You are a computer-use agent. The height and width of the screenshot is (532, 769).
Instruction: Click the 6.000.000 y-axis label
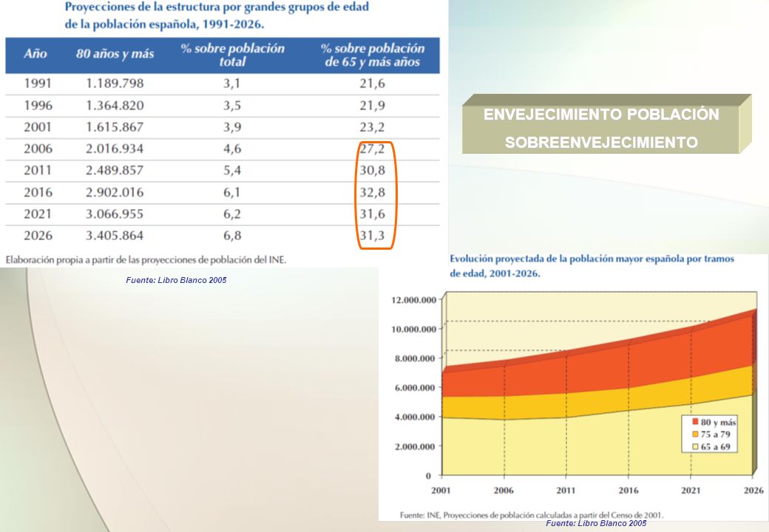click(x=415, y=387)
